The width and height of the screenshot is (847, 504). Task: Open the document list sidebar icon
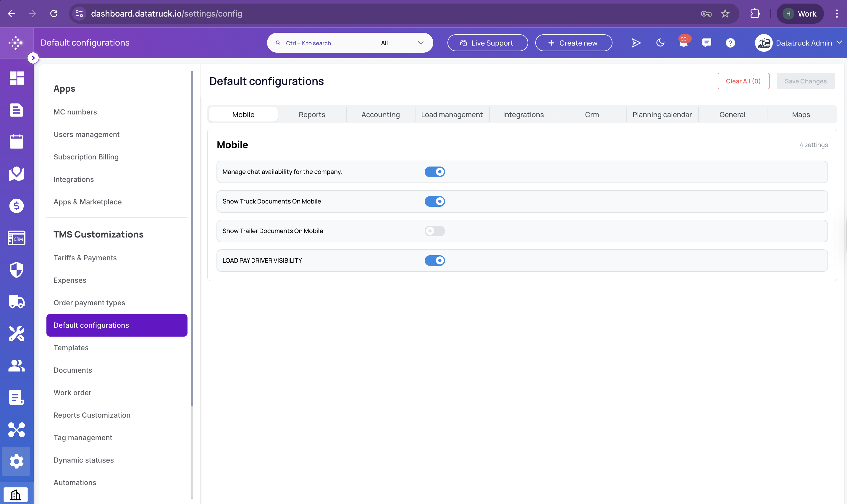[17, 110]
